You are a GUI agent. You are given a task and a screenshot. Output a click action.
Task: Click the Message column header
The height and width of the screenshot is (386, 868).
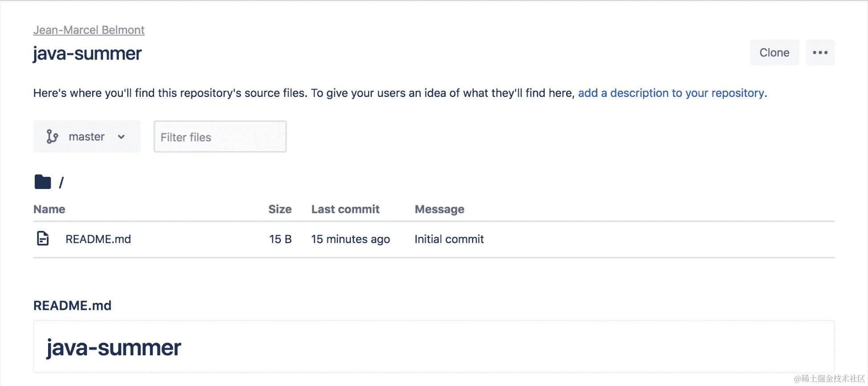(439, 209)
